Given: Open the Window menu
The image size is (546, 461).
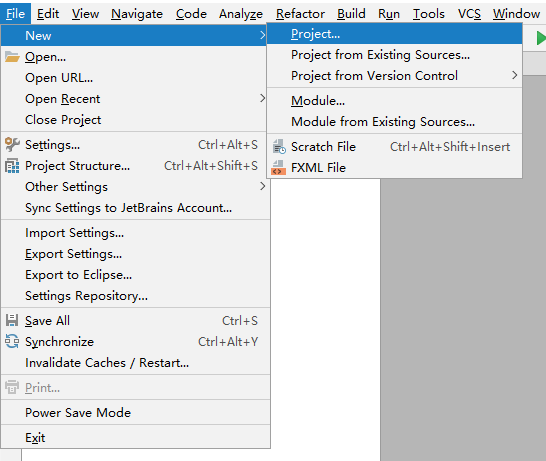Looking at the screenshot, I should (516, 14).
